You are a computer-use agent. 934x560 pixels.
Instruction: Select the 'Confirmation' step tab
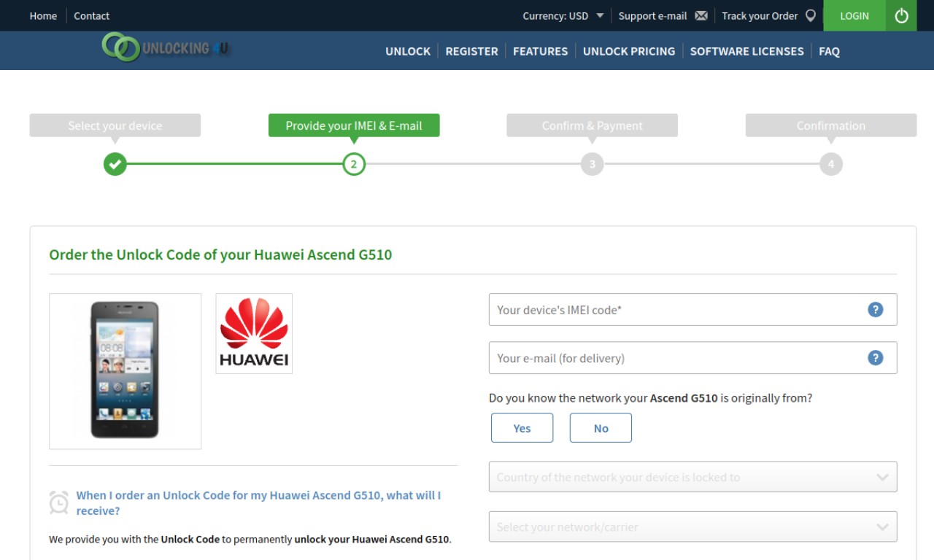(831, 125)
